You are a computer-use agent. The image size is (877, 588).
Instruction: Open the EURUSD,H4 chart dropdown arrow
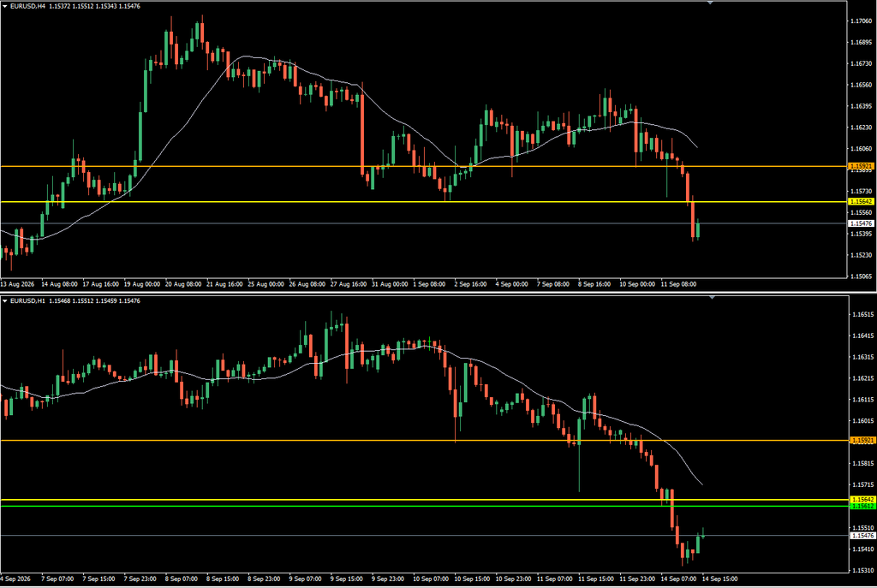click(x=4, y=6)
